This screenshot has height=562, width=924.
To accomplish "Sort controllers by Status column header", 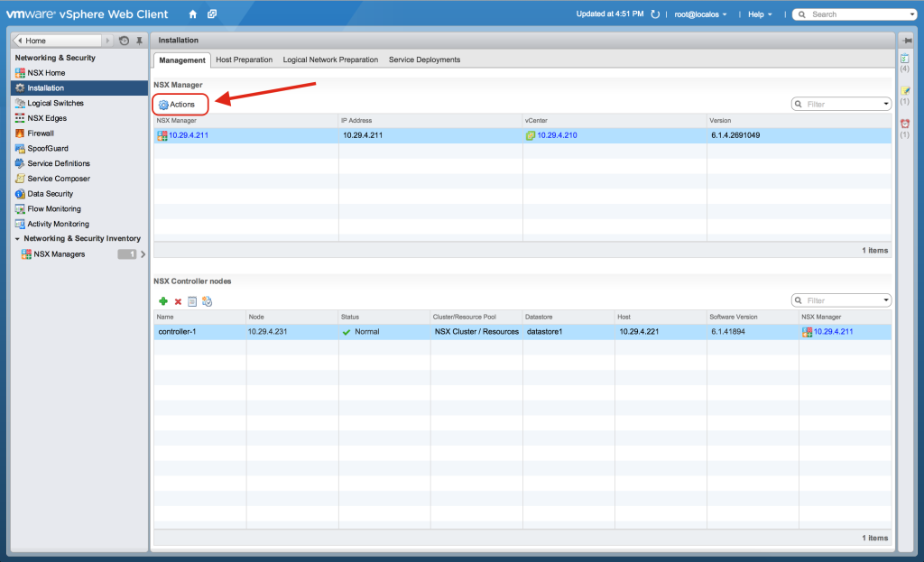I will (x=384, y=317).
